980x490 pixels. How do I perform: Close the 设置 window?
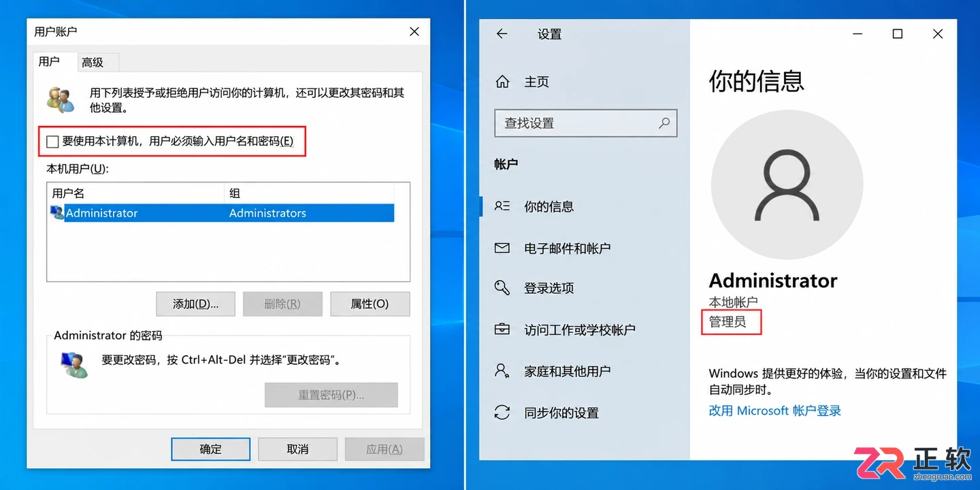[938, 34]
